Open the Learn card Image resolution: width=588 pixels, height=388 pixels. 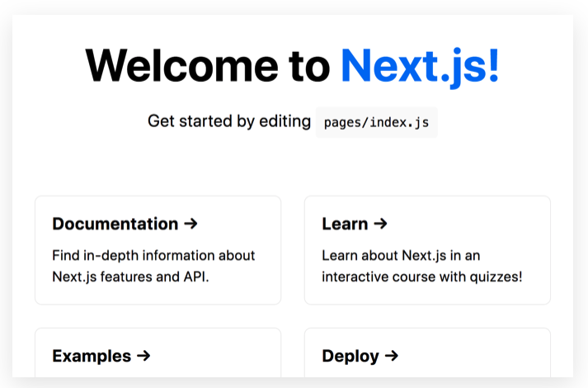[x=427, y=250]
